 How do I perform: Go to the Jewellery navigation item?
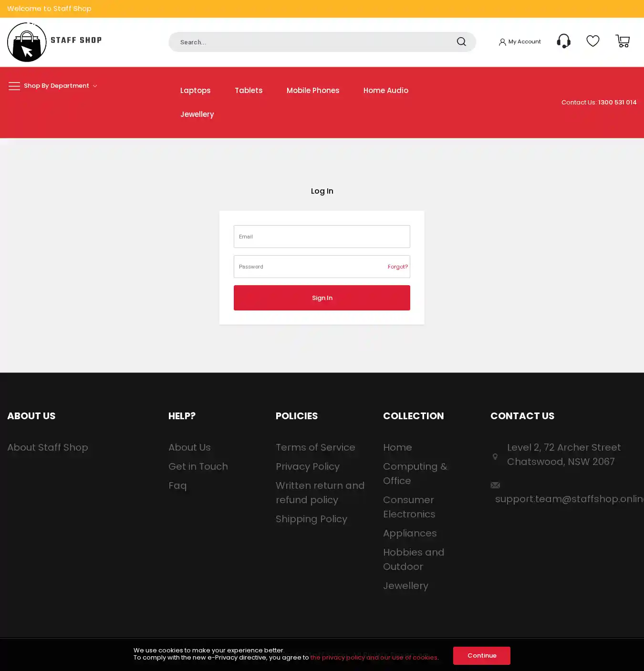click(x=197, y=114)
